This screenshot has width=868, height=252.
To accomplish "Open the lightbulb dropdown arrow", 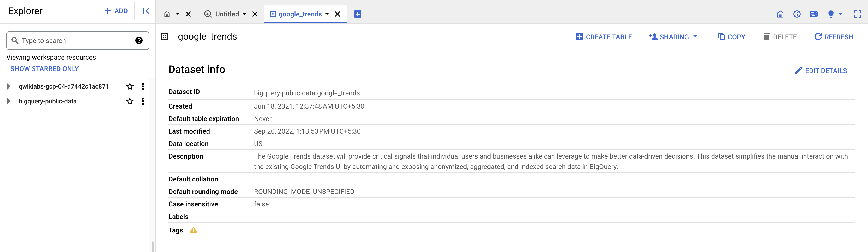I will (840, 14).
